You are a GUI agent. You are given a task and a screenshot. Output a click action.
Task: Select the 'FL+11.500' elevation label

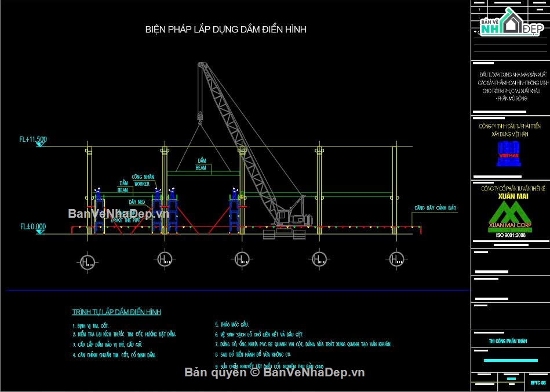(33, 139)
